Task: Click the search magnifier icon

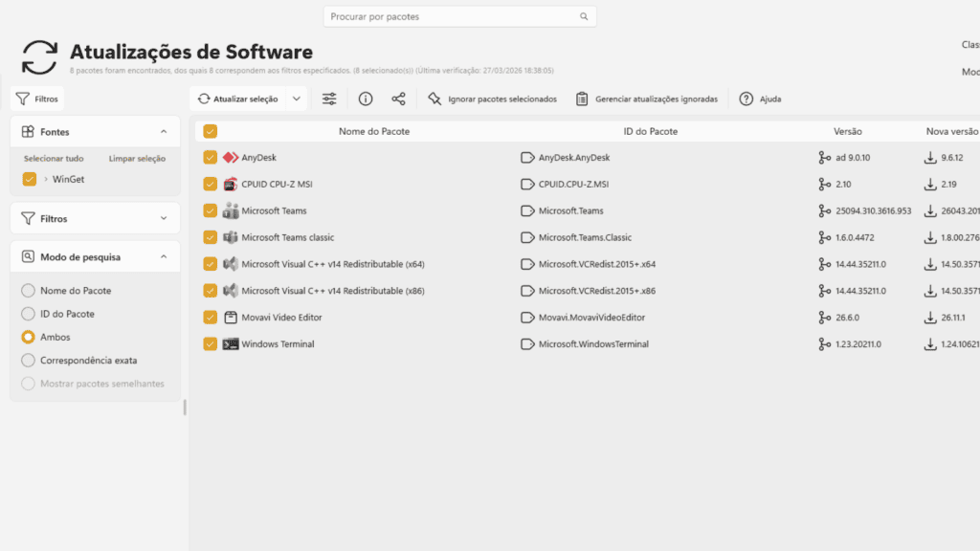Action: click(584, 17)
